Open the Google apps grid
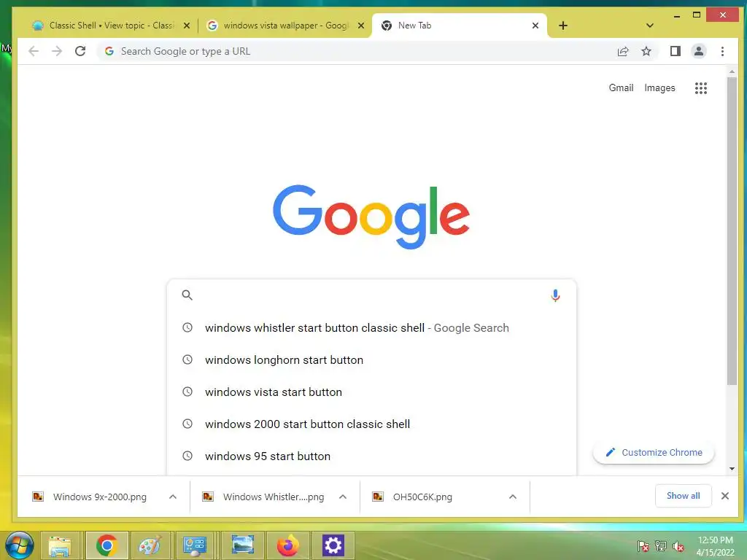 coord(700,88)
